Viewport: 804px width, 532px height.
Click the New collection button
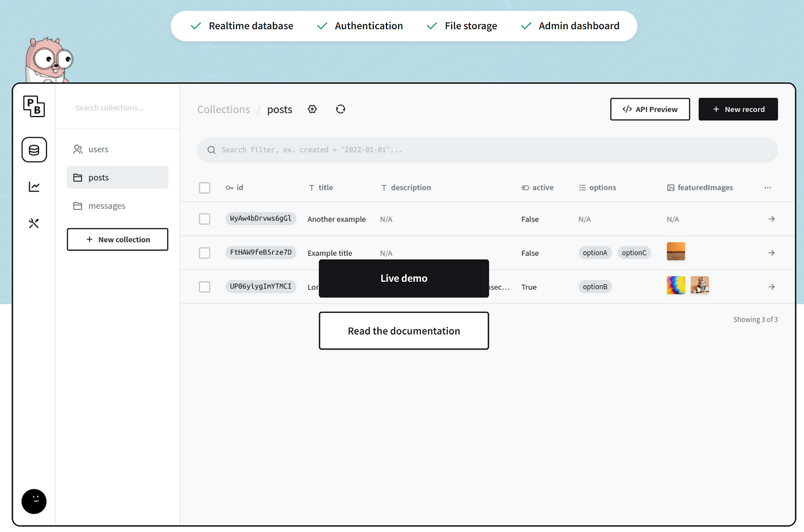click(118, 239)
